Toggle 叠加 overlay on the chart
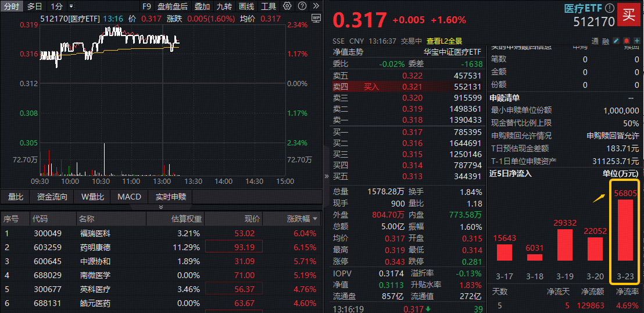 (202, 6)
